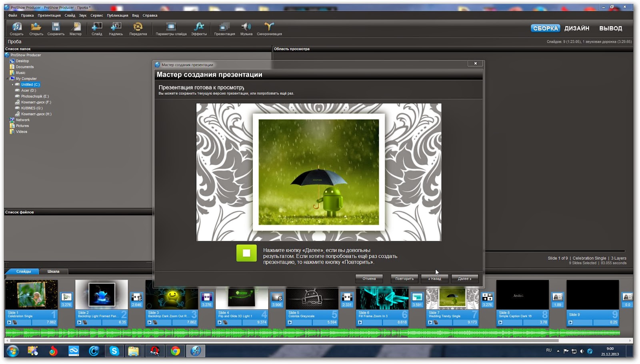
Task: Click the A/B transition icon after Slide 8
Action: (558, 297)
